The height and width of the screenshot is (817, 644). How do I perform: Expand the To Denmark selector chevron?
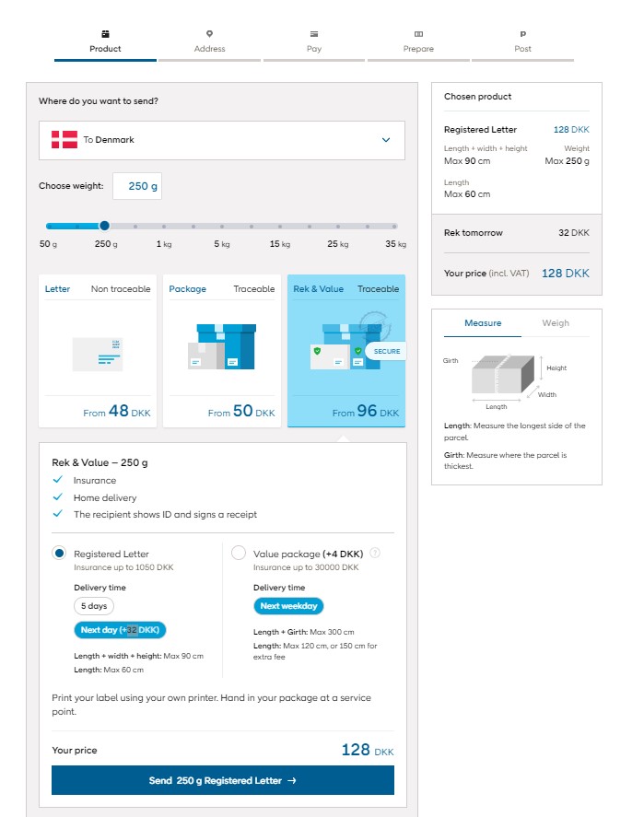386,140
